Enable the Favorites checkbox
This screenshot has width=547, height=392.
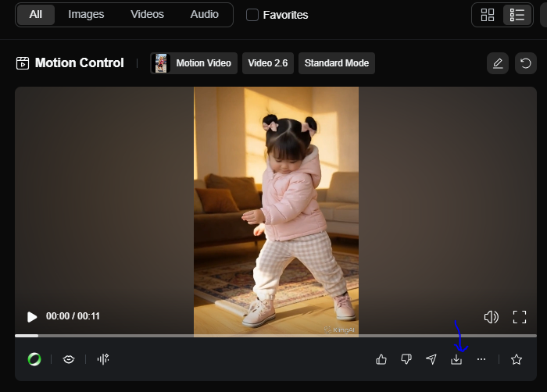point(252,15)
